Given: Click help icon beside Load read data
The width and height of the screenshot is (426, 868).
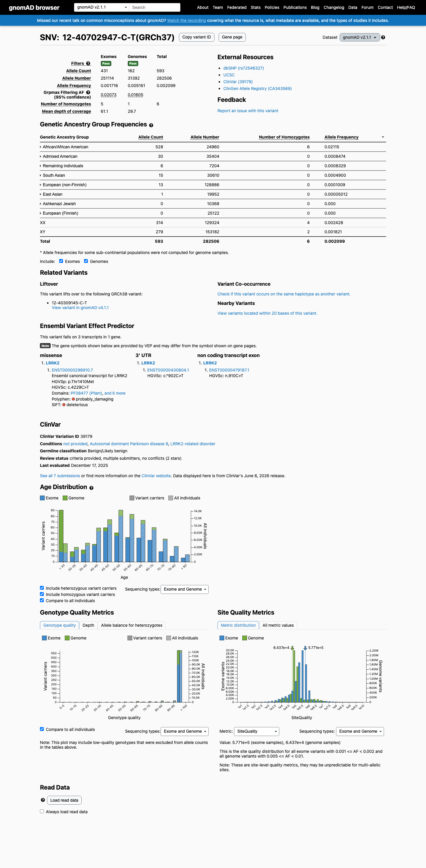Looking at the screenshot, I should [43, 800].
